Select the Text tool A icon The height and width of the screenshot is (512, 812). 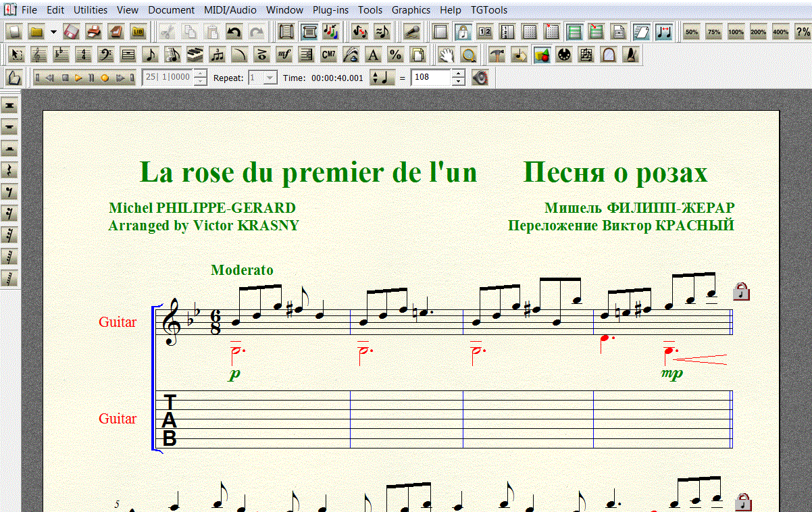[374, 55]
